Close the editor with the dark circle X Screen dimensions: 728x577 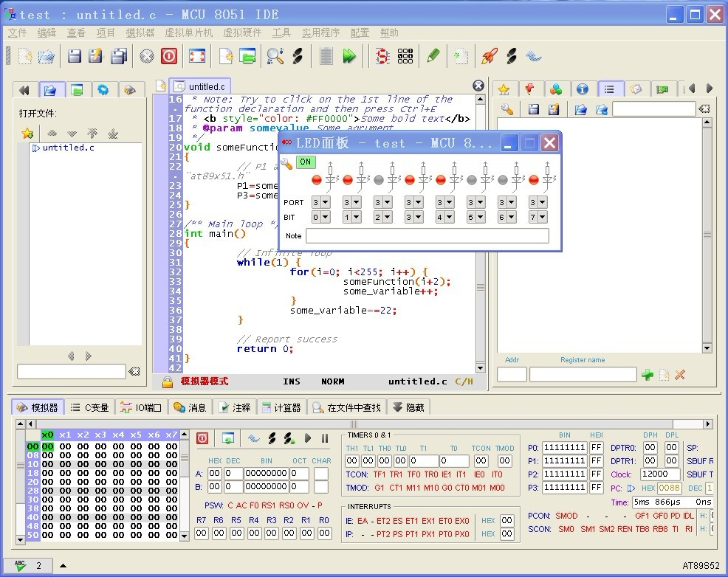coord(478,86)
